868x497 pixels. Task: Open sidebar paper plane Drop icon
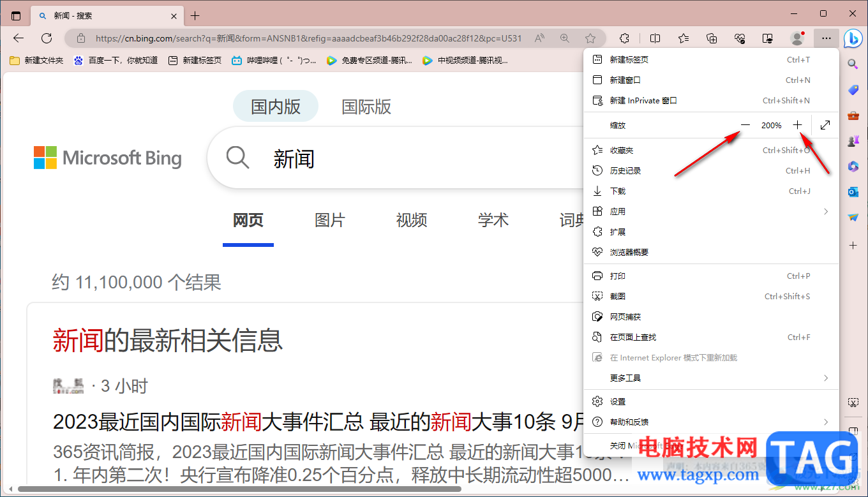coord(853,218)
